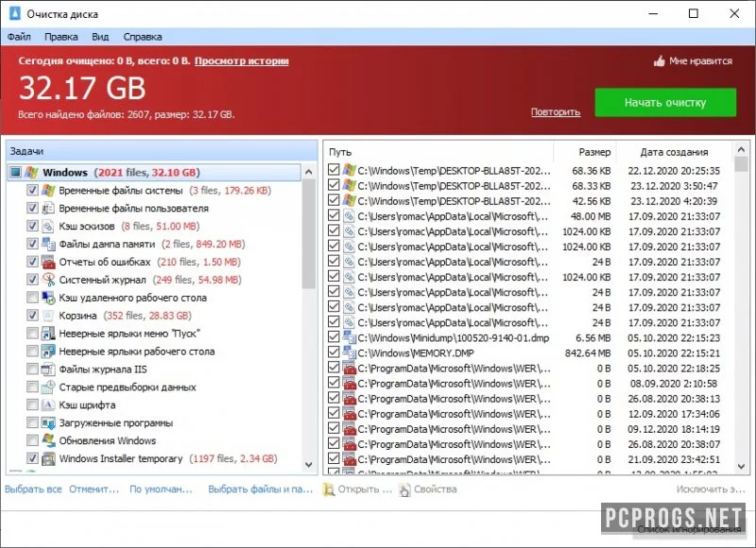Sort by Дата создания column header

coord(674,152)
